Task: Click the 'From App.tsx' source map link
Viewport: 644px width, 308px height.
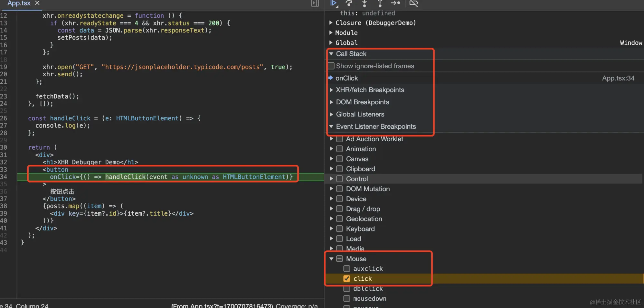Action: coord(222,305)
